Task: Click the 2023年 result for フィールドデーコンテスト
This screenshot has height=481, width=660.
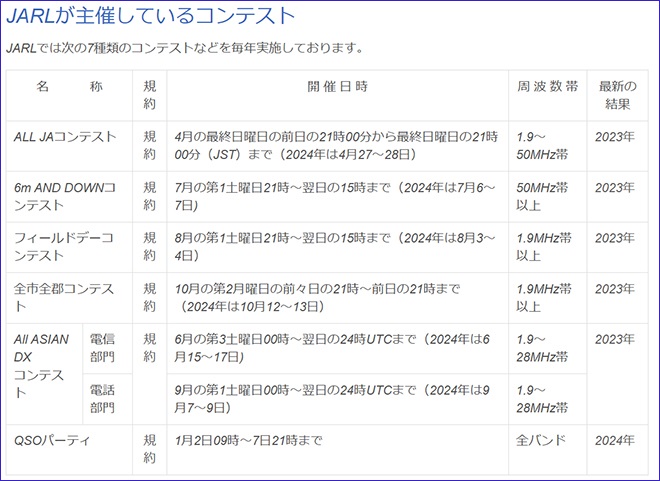Action: click(615, 238)
